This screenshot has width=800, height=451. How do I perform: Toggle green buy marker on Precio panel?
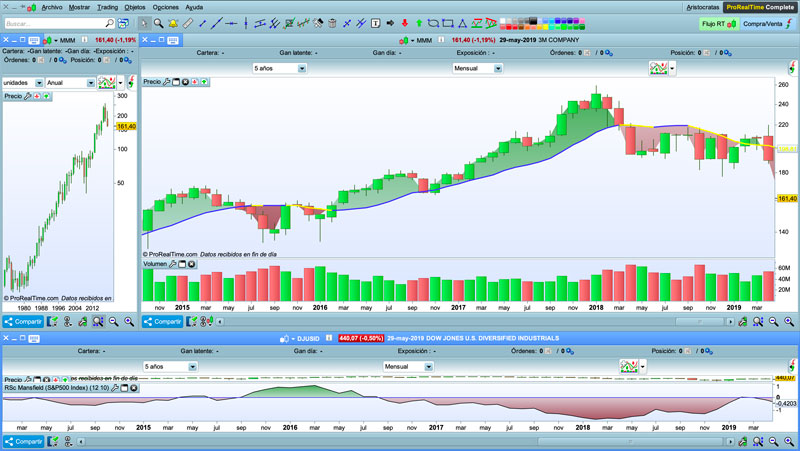[x=204, y=82]
